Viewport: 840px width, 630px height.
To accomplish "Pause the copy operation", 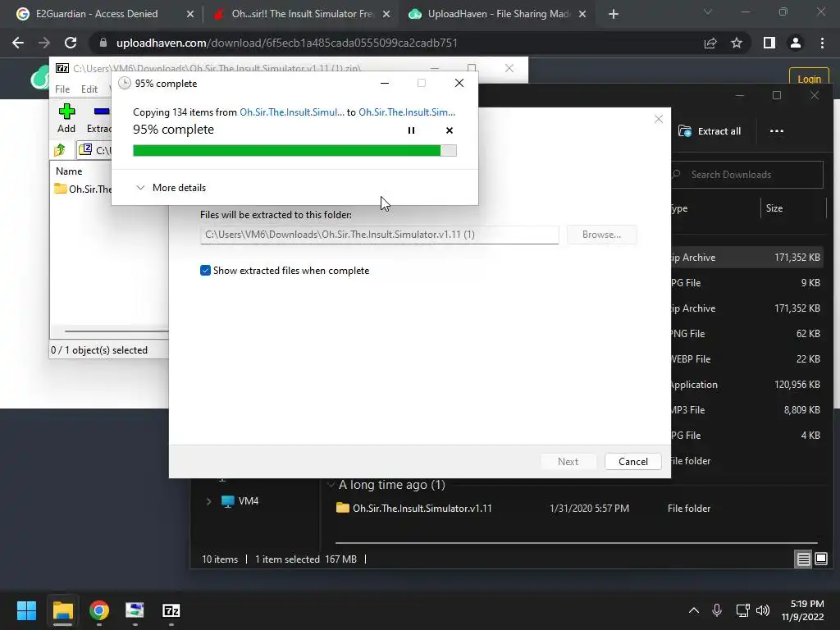I will pyautogui.click(x=411, y=130).
